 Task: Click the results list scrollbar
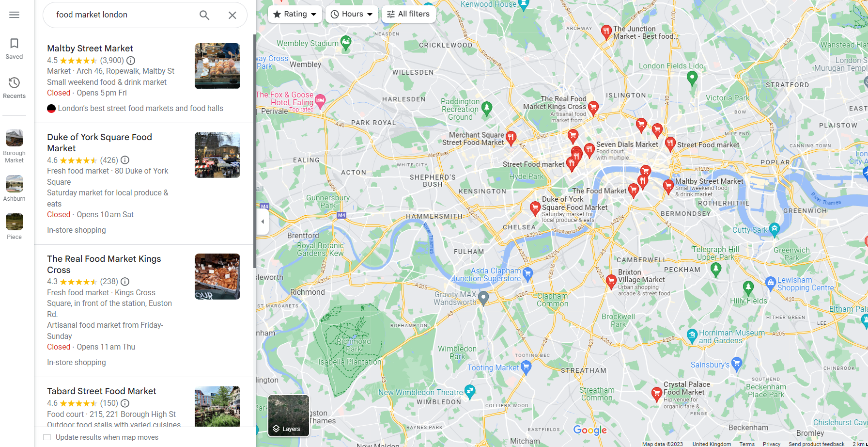pyautogui.click(x=255, y=151)
